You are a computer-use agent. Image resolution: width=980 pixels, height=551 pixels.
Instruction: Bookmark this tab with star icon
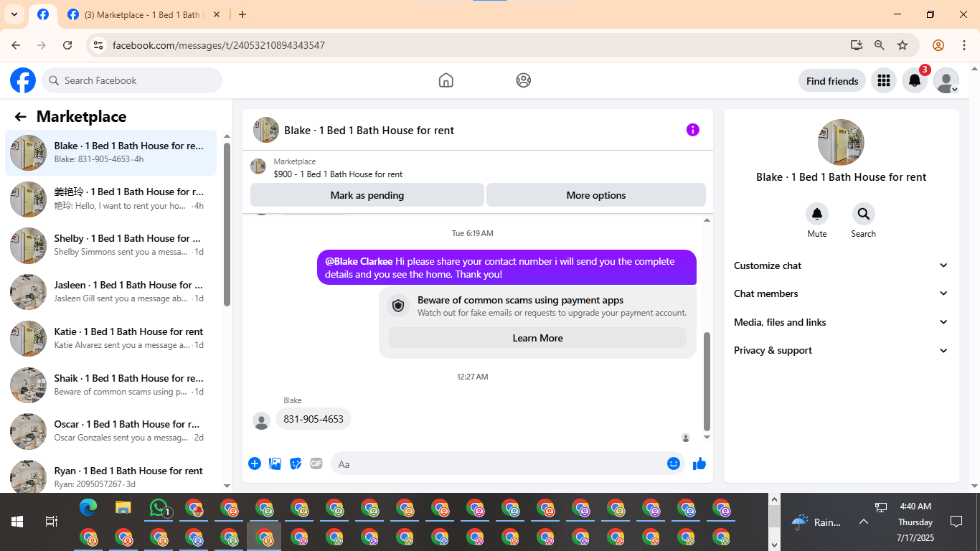click(903, 45)
